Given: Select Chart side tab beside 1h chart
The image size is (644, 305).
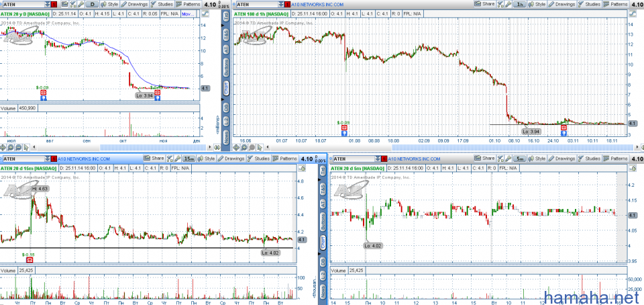Looking at the screenshot, I should click(225, 87).
